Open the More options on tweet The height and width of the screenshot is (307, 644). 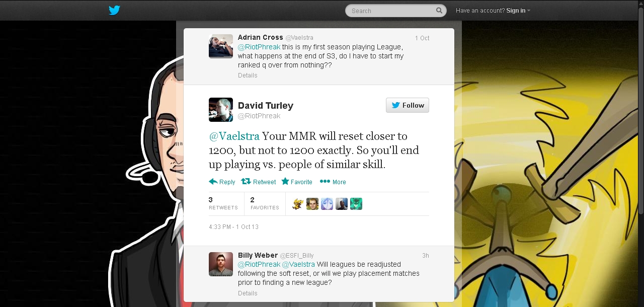333,182
